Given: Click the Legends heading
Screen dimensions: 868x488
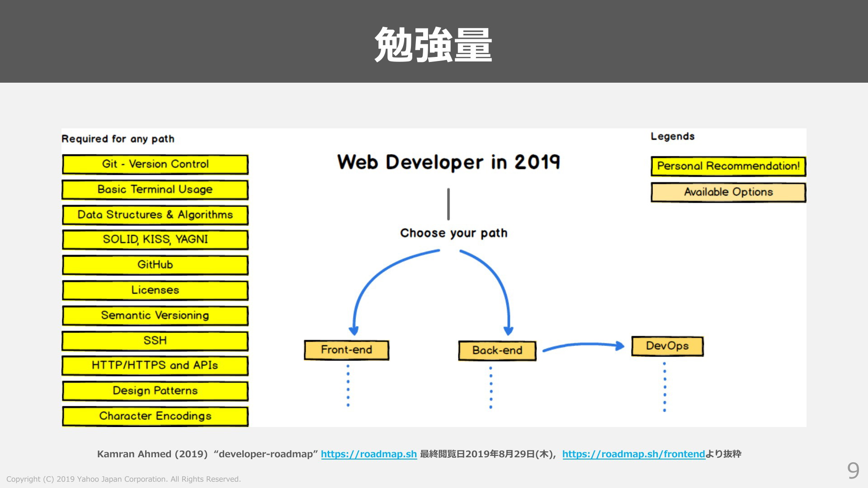Looking at the screenshot, I should 672,136.
